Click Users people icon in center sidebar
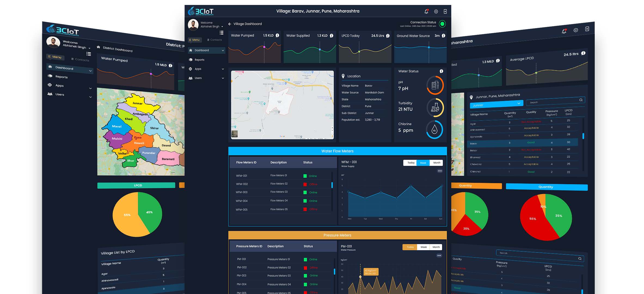 [191, 78]
